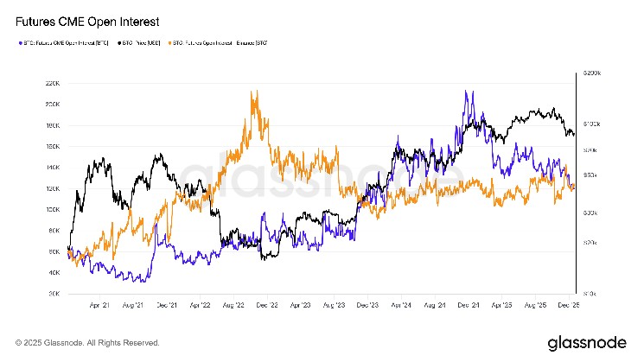Screen dimensions: 644x362
Task: Select the Dec '23 x-axis date label
Action: [367, 305]
